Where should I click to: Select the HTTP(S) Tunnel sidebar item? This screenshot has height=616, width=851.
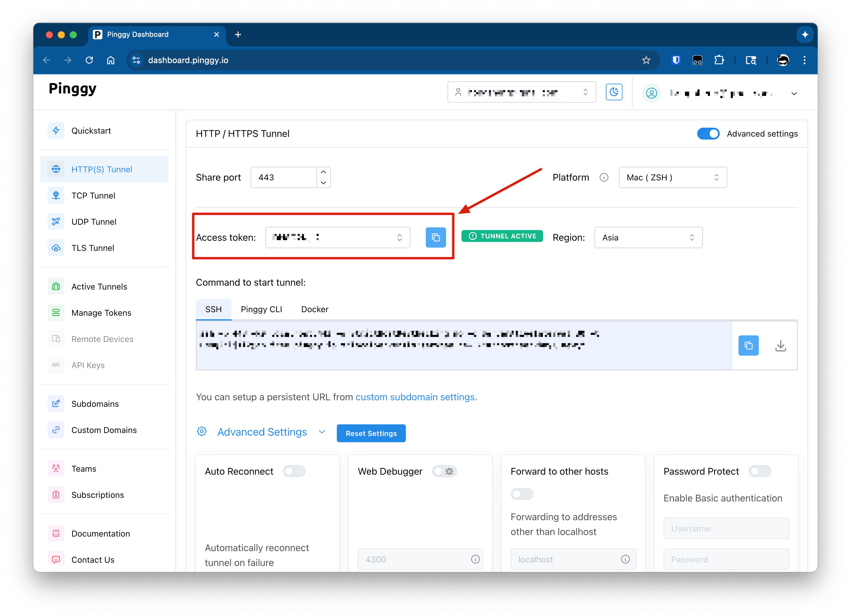104,169
